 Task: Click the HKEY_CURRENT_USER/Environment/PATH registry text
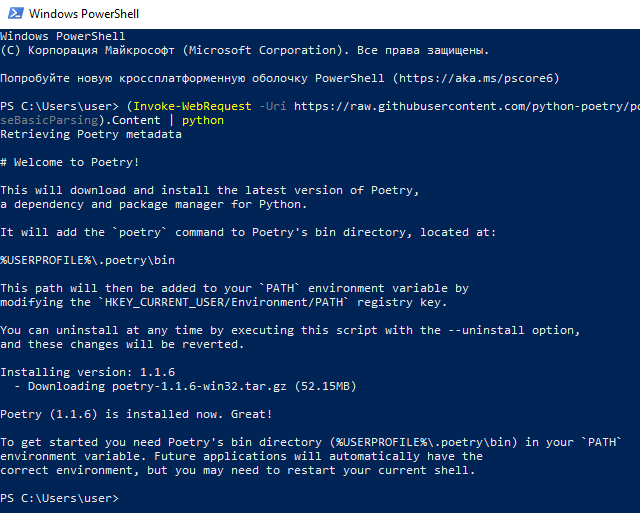tap(224, 302)
